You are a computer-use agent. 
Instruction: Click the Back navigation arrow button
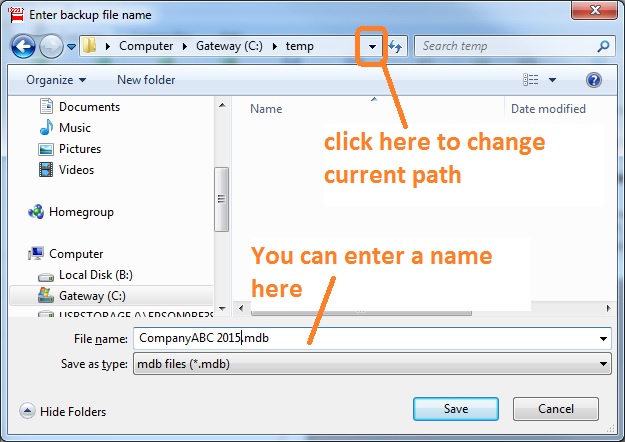tap(23, 46)
